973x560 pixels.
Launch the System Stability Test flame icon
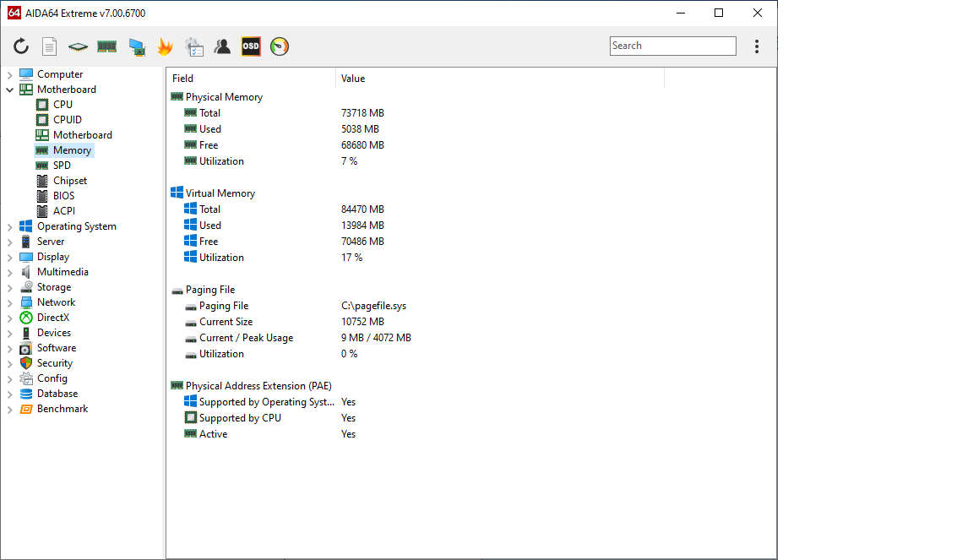(x=166, y=46)
